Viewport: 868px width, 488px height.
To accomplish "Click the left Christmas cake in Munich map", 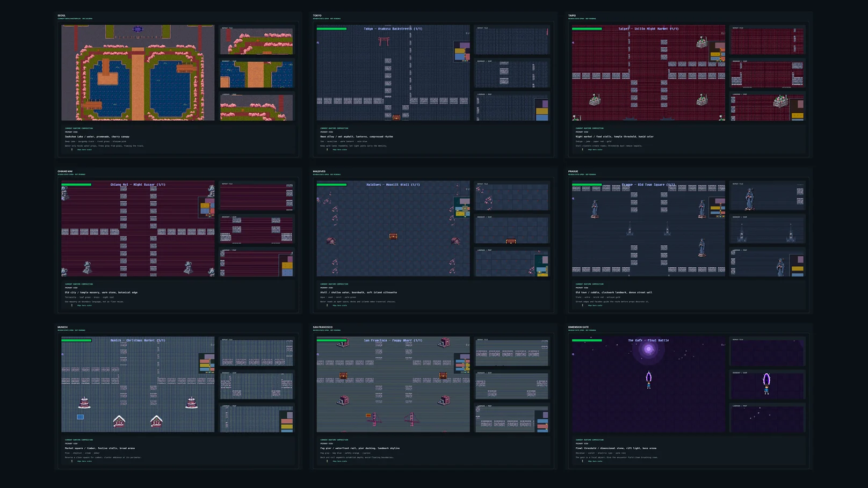I will click(84, 402).
